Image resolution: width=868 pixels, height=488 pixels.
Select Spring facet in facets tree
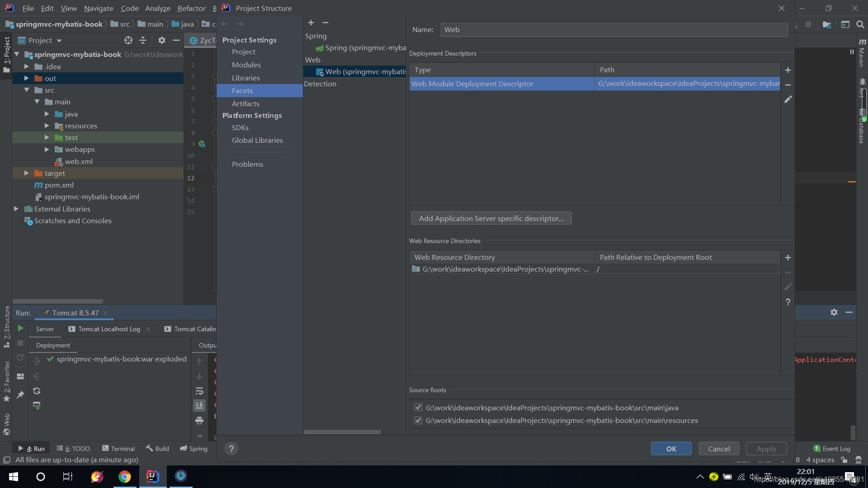[362, 48]
